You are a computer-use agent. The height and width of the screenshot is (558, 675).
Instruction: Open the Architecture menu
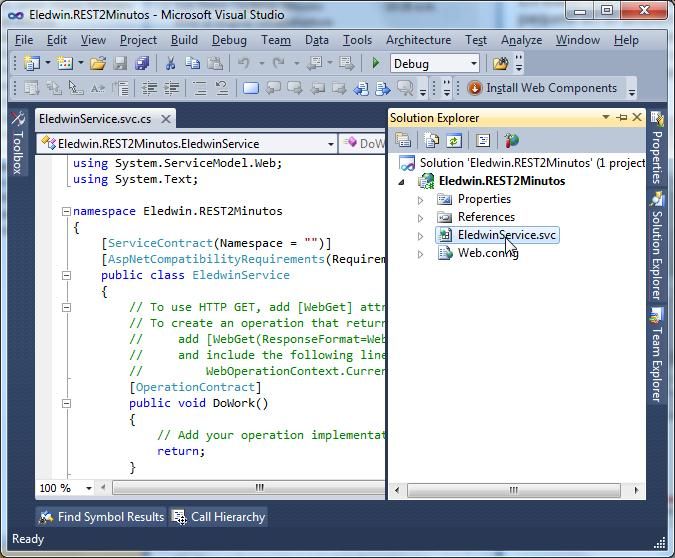click(x=418, y=40)
